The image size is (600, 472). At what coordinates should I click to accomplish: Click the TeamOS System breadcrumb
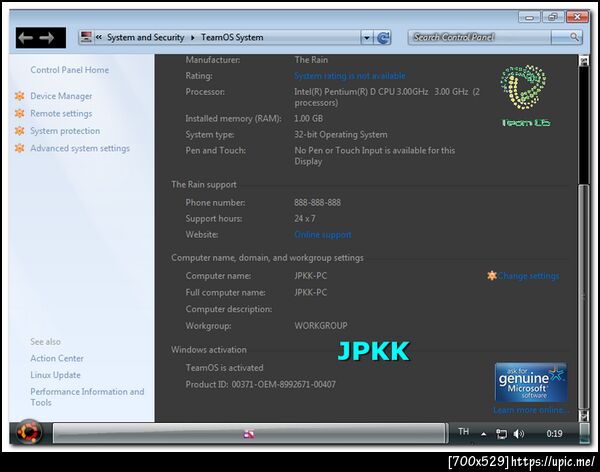(232, 38)
